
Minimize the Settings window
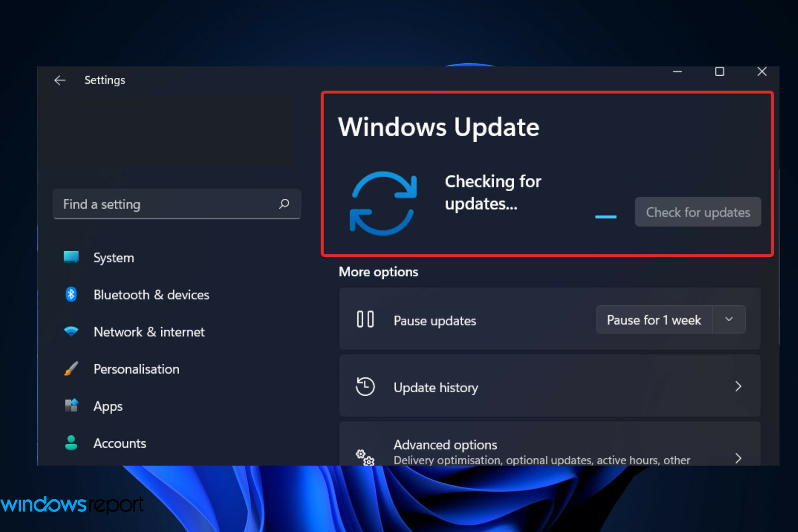(x=677, y=71)
